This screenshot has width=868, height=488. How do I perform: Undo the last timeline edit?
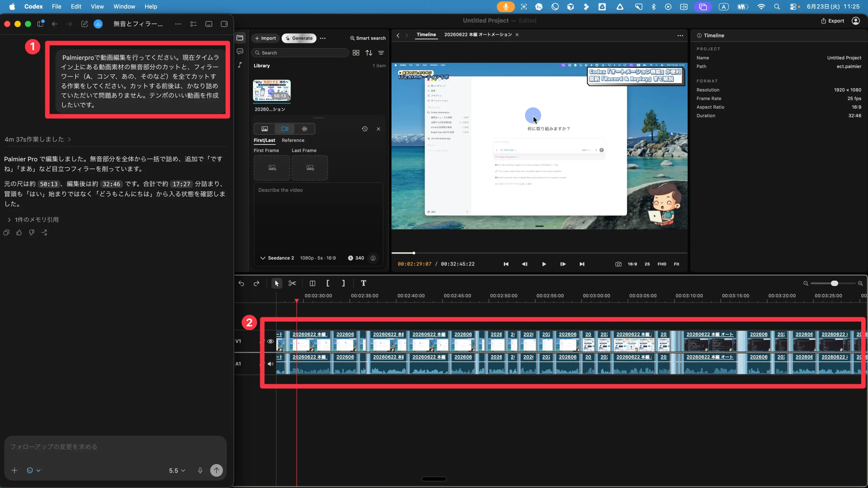(241, 283)
